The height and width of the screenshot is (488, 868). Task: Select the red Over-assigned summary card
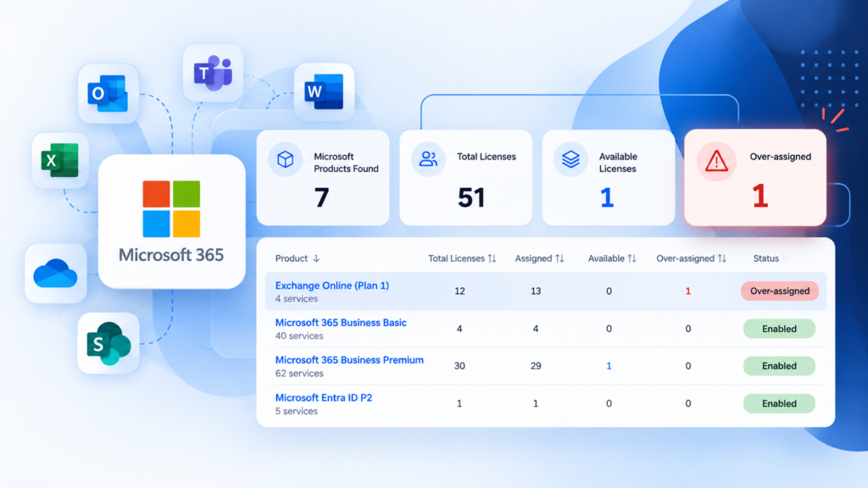755,178
